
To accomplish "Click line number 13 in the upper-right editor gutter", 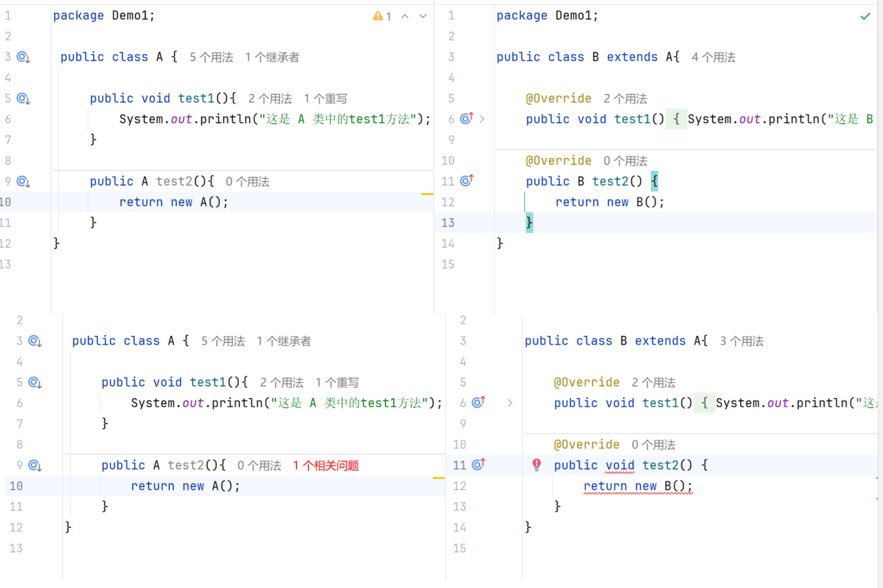I will 448,223.
